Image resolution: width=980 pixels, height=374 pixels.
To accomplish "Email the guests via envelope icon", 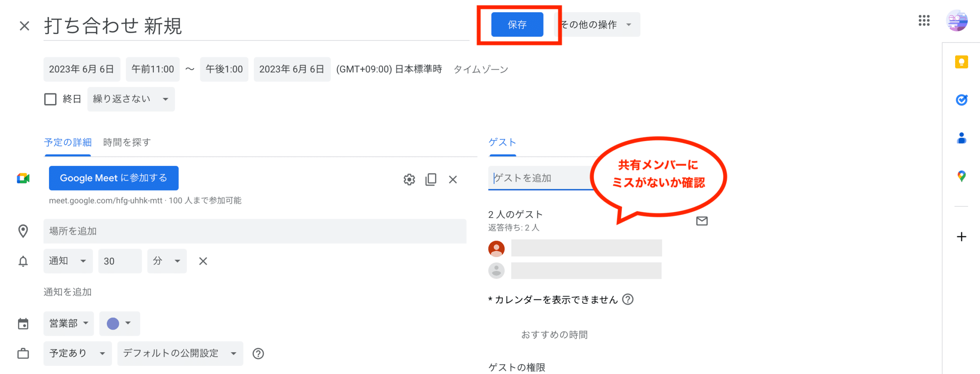I will pyautogui.click(x=701, y=221).
